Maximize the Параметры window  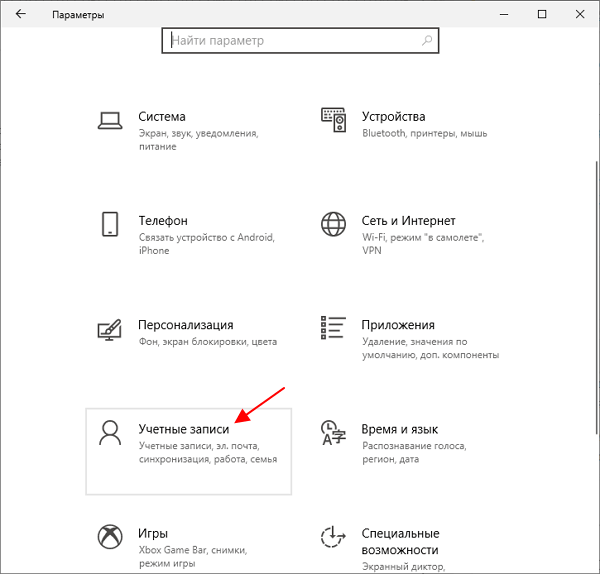542,15
